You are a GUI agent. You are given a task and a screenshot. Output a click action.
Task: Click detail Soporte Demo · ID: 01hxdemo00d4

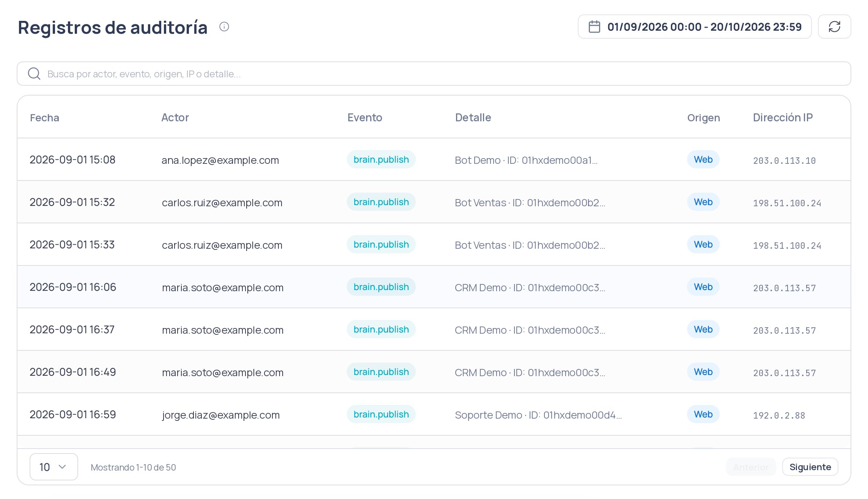[538, 415]
